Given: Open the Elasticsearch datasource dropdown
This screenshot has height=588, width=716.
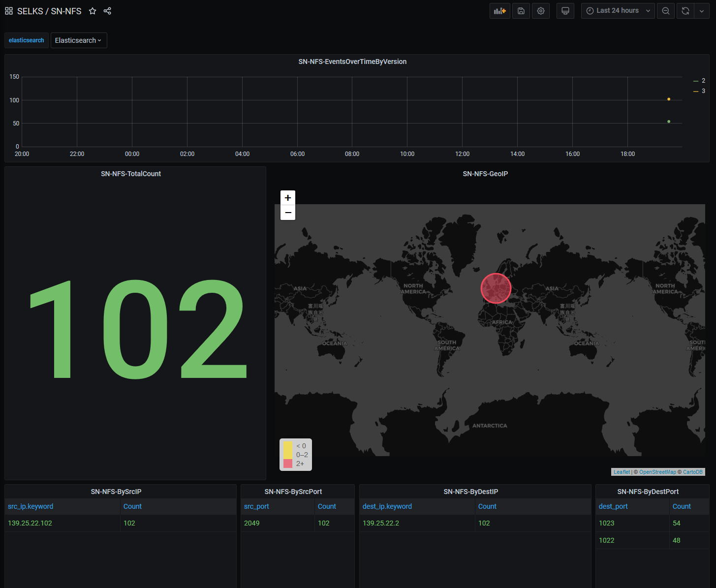Looking at the screenshot, I should click(x=79, y=40).
